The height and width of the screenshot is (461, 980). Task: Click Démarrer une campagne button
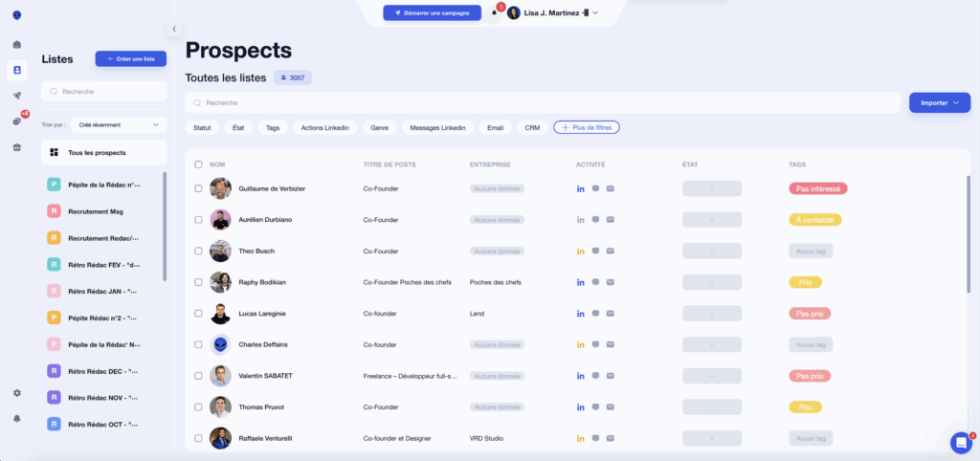(x=432, y=12)
